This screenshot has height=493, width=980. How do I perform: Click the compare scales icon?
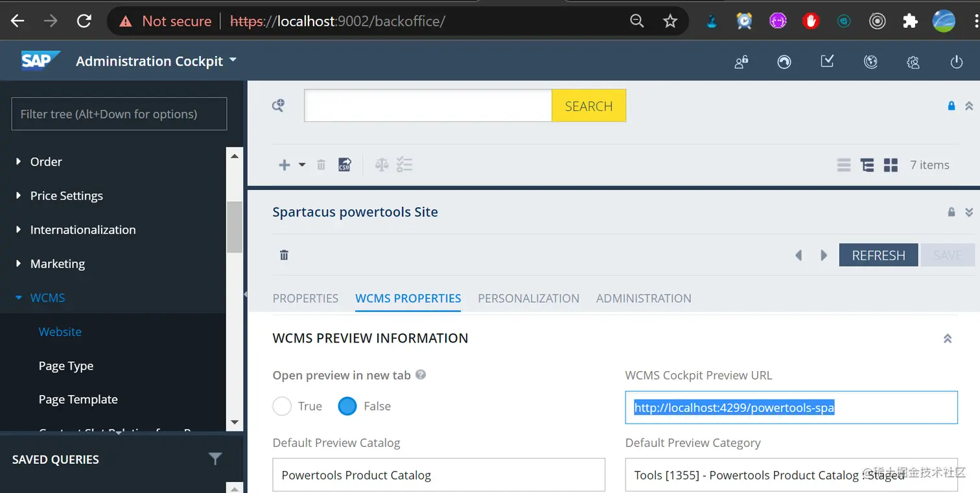(382, 165)
